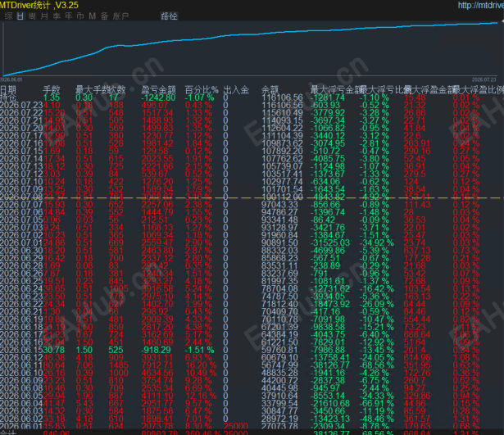Click the 16.20 % percentage cell

pos(201,365)
